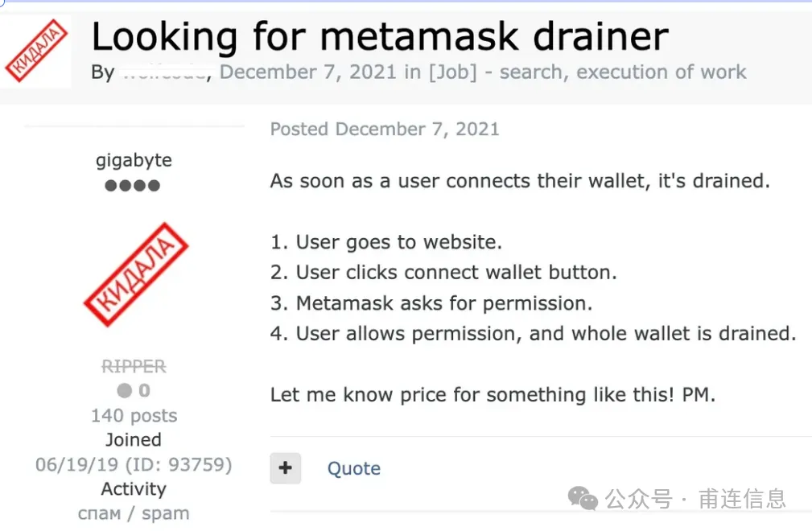Screen dimensions: 812x531
Task: Click the WeChat logo icon in the watermark
Action: [583, 499]
